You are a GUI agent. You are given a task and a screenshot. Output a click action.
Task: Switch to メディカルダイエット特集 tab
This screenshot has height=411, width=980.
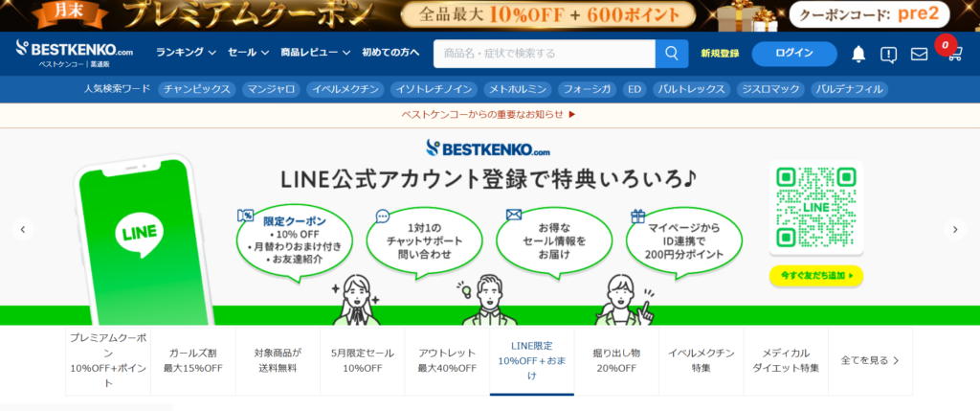[786, 361]
